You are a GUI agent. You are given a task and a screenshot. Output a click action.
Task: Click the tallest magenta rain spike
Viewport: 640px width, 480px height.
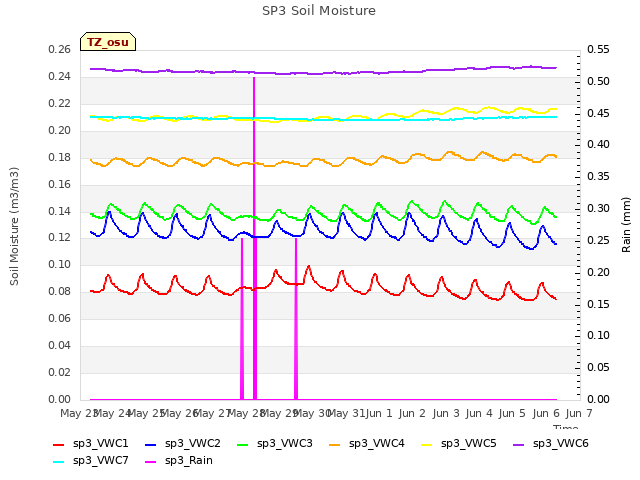point(254,238)
